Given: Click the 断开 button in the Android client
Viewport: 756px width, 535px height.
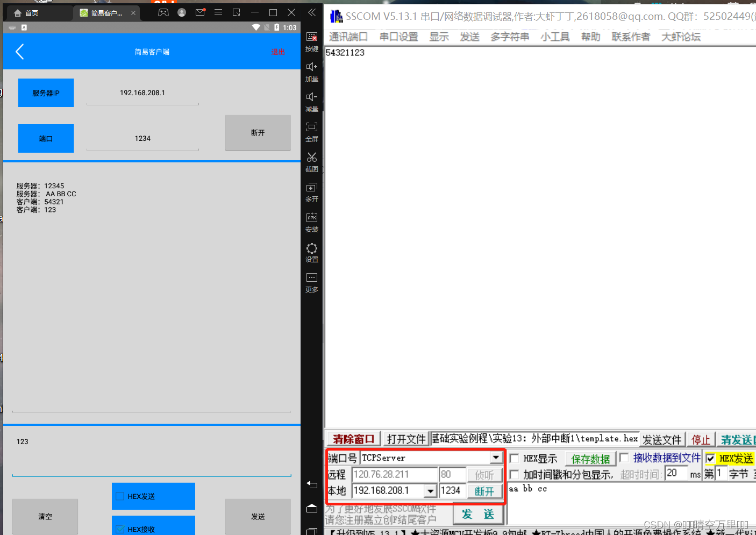Looking at the screenshot, I should 258,133.
